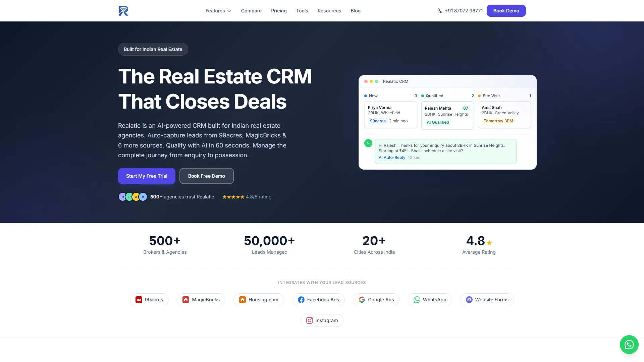Image resolution: width=644 pixels, height=362 pixels.
Task: Click the Housing.com orange icon
Action: tap(243, 300)
